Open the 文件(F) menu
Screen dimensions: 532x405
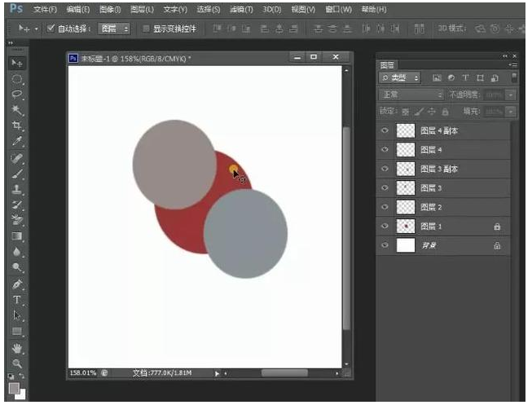coord(45,10)
